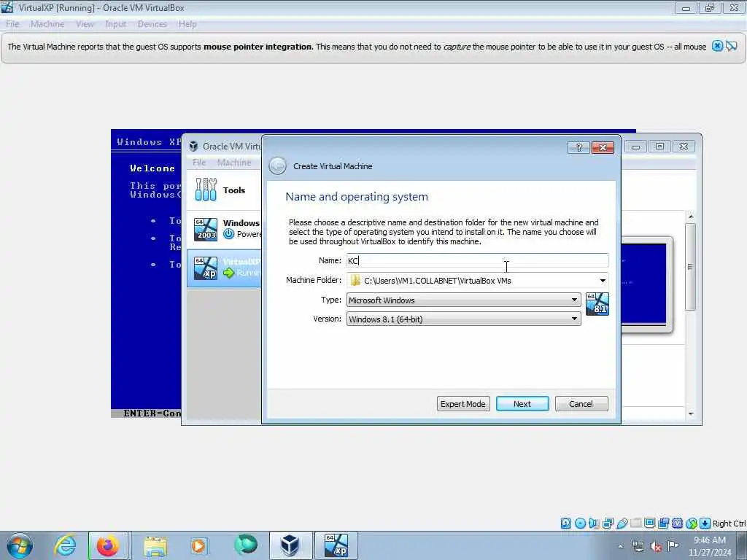Click the network tray icon
Image resolution: width=747 pixels, height=560 pixels.
coord(638,547)
